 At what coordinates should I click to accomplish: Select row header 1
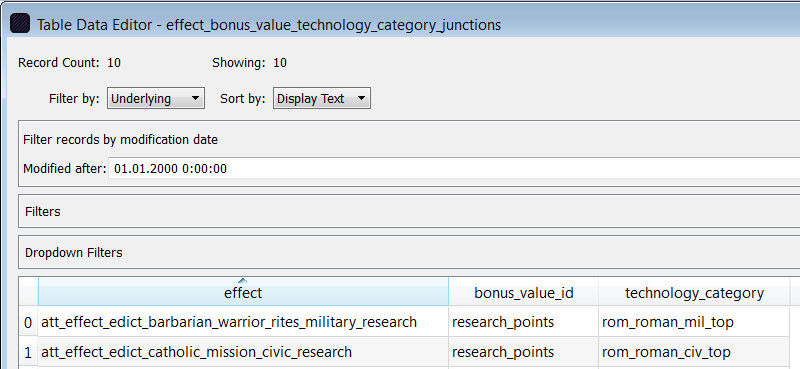[28, 352]
